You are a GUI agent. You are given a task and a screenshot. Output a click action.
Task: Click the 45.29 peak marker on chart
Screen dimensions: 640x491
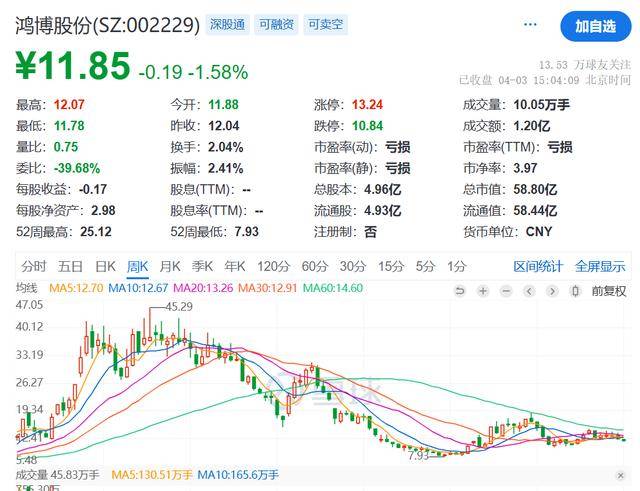(x=179, y=307)
